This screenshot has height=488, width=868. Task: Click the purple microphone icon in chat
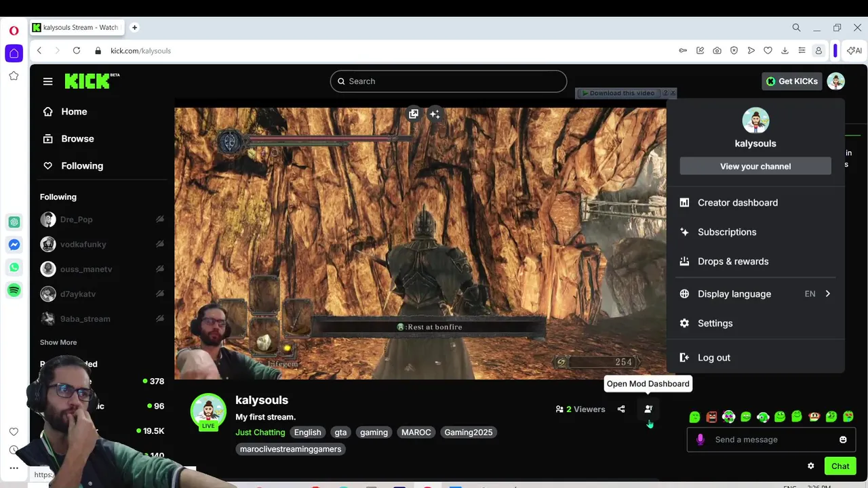(701, 439)
